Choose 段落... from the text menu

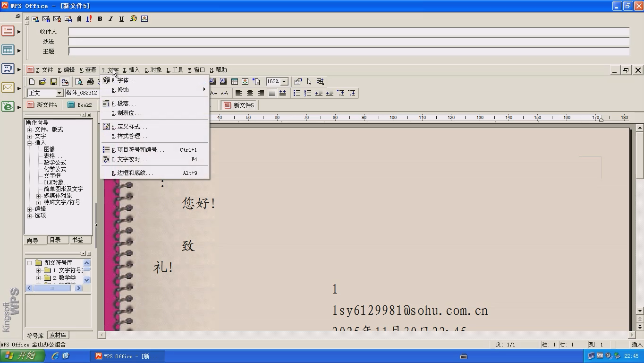155,104
